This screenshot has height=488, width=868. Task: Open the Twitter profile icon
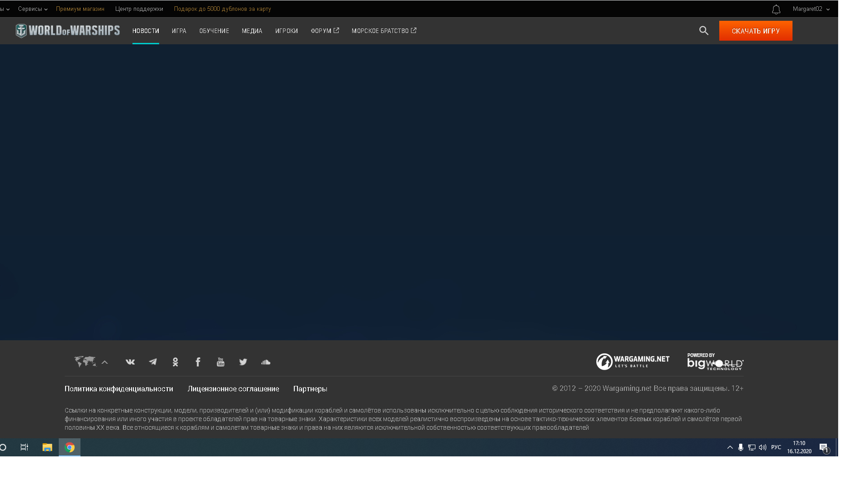pos(243,362)
